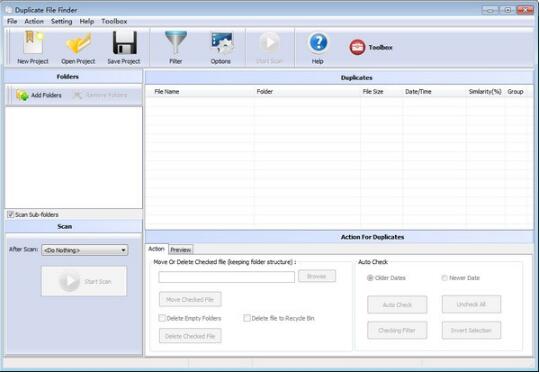Click the Uncheck All button
This screenshot has width=540, height=374.
[471, 304]
